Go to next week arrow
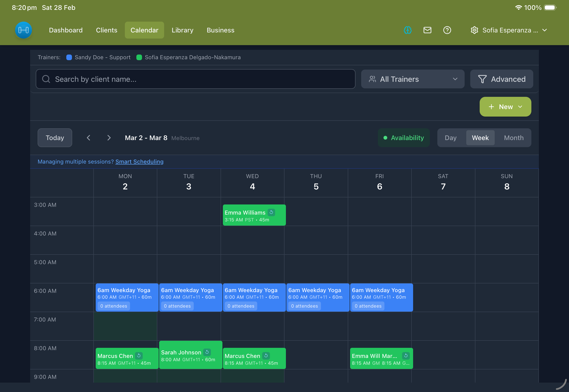The width and height of the screenshot is (569, 392). pos(109,138)
